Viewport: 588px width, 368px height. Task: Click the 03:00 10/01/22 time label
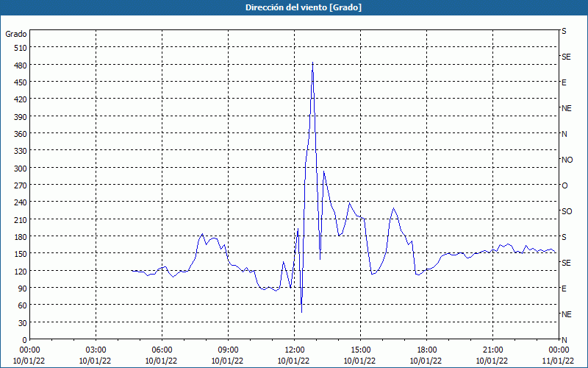[x=96, y=355]
